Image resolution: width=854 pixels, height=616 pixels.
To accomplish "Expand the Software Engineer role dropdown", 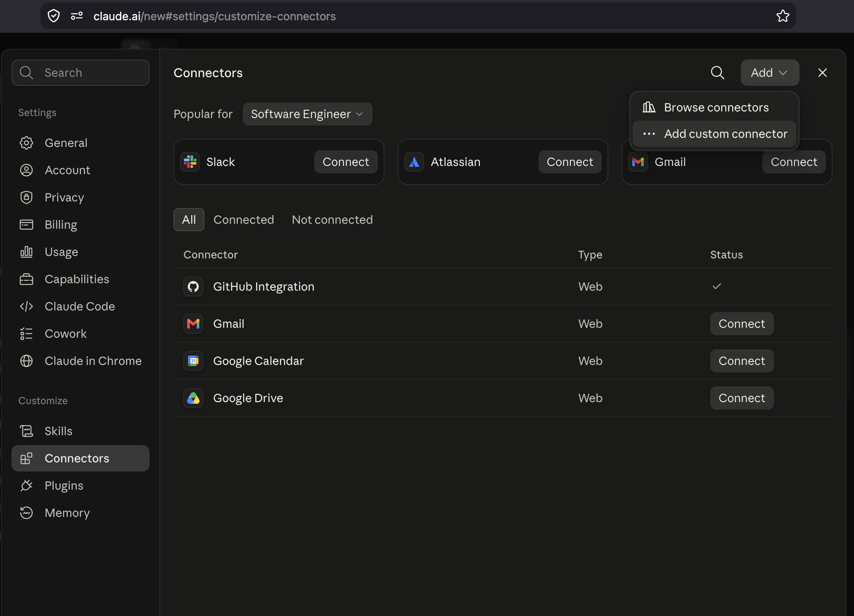I will (x=307, y=114).
